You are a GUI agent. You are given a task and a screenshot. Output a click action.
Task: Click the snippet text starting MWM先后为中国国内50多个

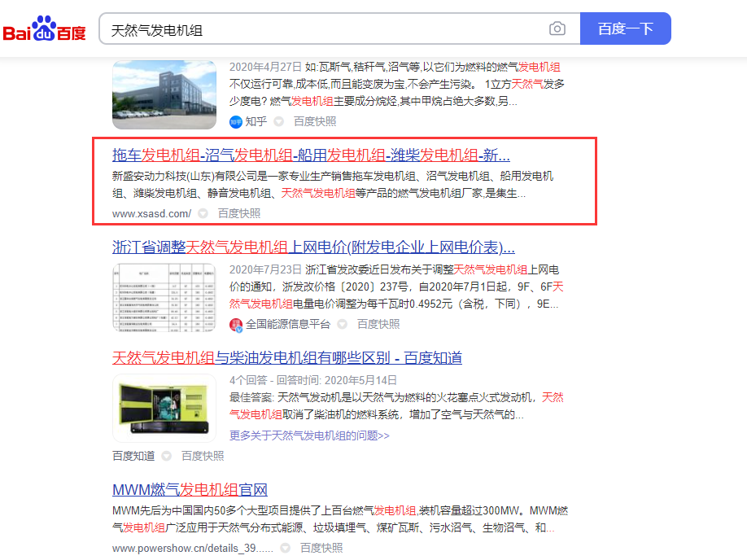pyautogui.click(x=340, y=519)
